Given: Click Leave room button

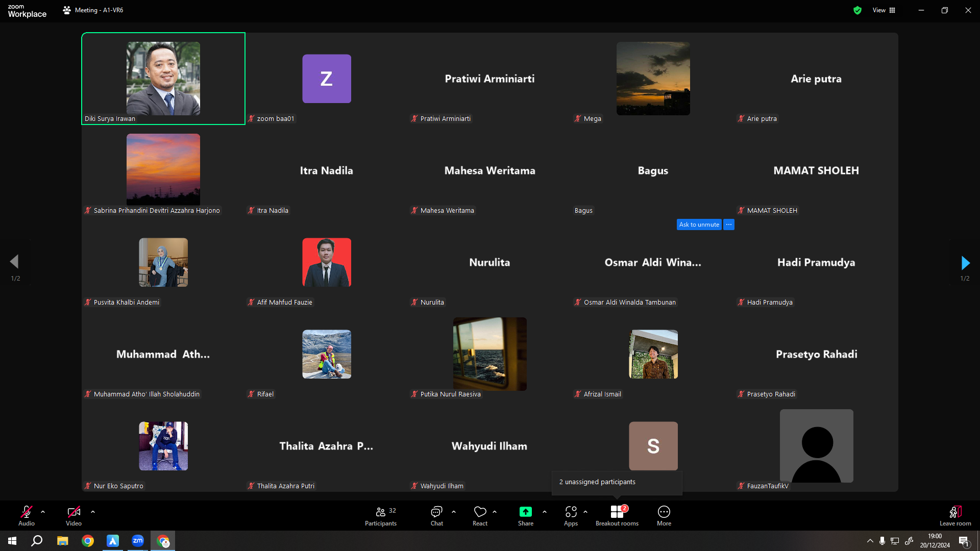Looking at the screenshot, I should tap(955, 515).
